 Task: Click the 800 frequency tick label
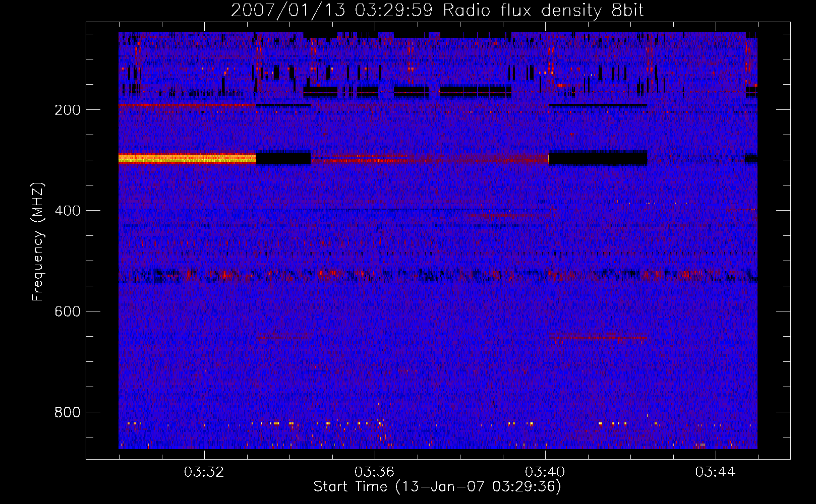(x=68, y=412)
